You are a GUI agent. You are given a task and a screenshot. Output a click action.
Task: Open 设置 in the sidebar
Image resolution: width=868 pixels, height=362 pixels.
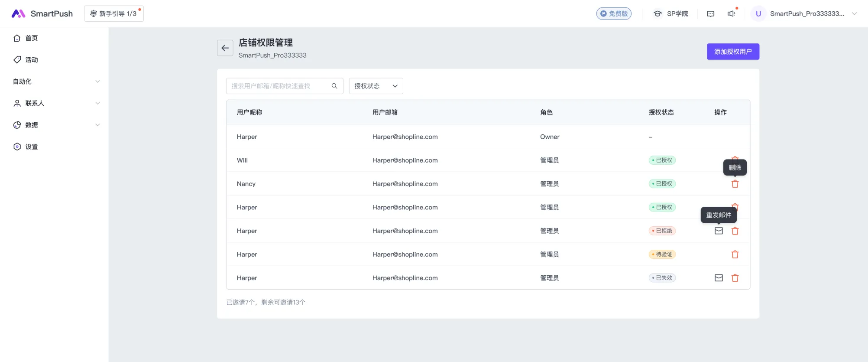[31, 147]
